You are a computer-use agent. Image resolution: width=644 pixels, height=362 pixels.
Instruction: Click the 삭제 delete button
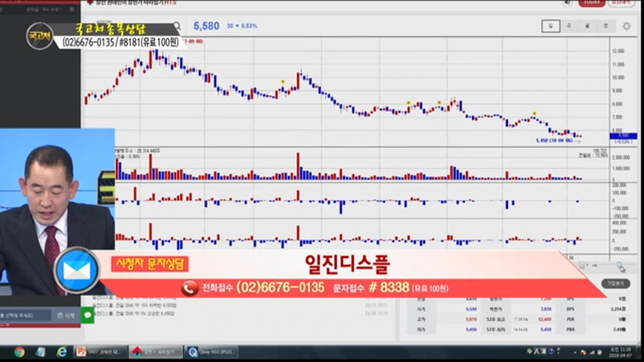coord(66,315)
